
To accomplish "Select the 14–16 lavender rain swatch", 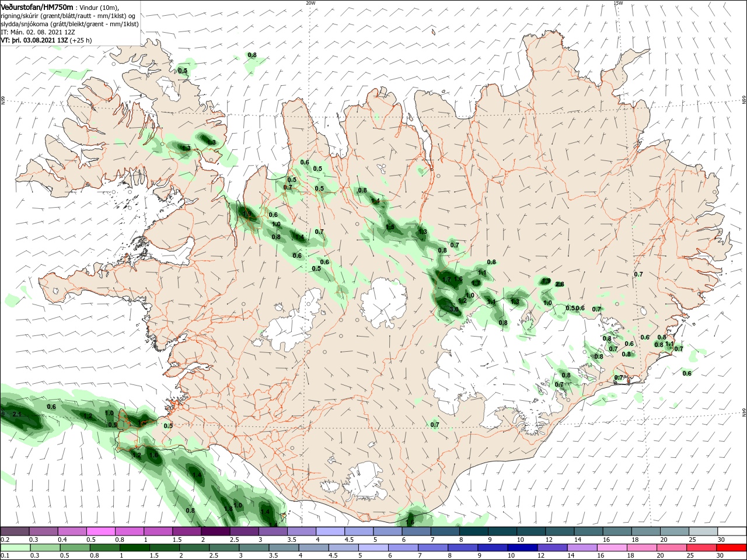I will tap(582, 548).
